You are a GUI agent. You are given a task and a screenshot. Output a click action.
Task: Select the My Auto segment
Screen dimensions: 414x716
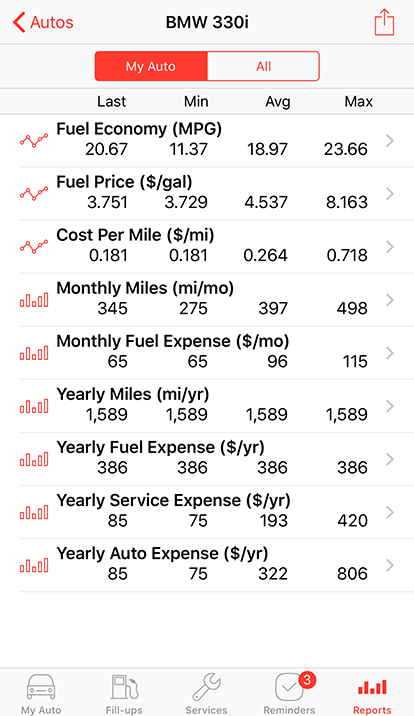pyautogui.click(x=151, y=66)
